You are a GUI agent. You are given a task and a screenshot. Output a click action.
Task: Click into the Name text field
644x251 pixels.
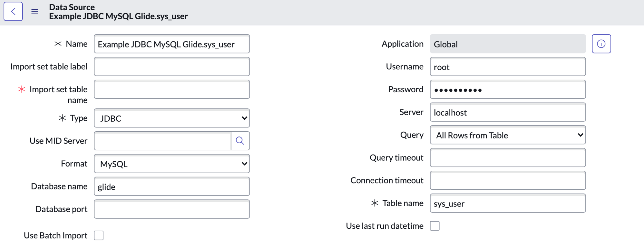172,44
